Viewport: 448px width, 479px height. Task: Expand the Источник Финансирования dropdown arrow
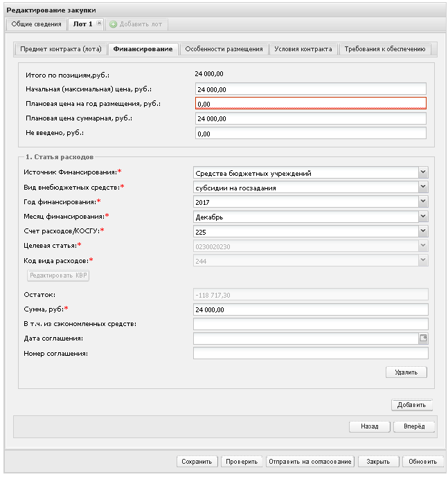pos(423,172)
